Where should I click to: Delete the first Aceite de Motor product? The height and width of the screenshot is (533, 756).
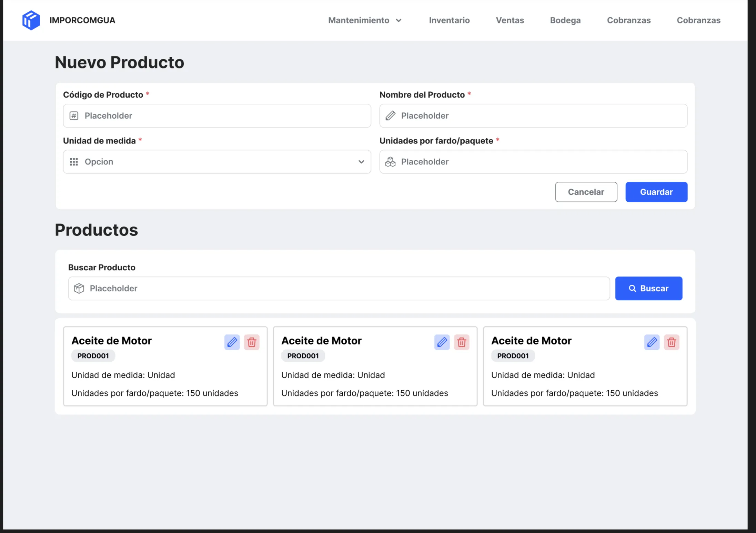(252, 342)
